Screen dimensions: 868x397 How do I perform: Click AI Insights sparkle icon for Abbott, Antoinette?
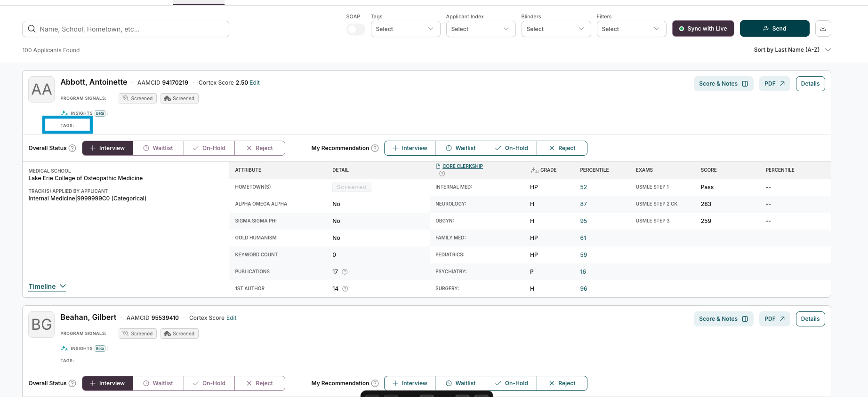tap(64, 113)
